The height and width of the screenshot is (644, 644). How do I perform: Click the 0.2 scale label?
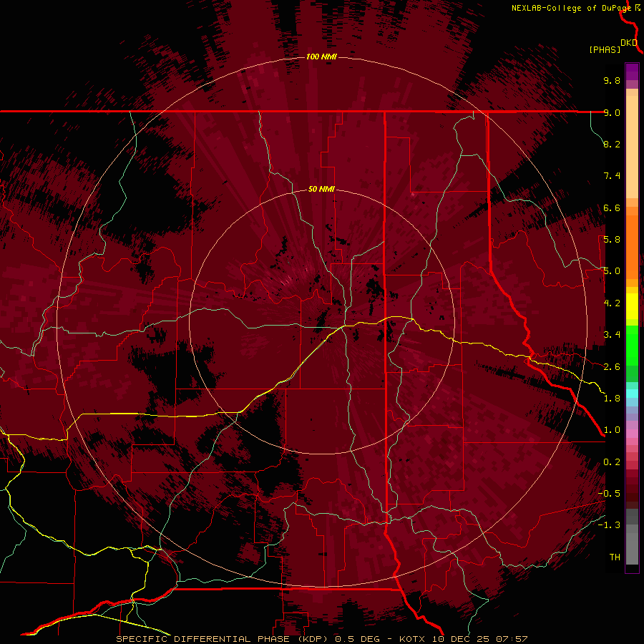(612, 462)
